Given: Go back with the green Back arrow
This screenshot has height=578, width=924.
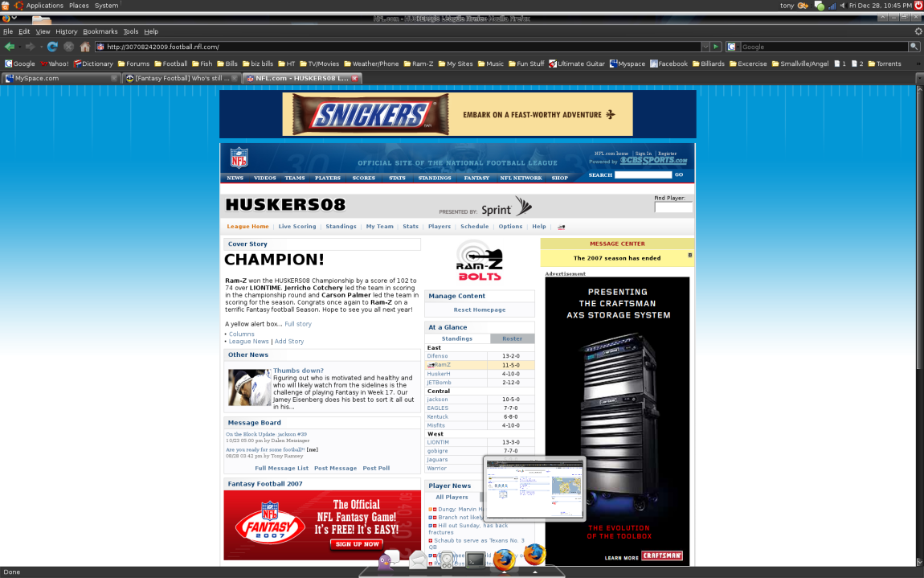Looking at the screenshot, I should [x=10, y=47].
